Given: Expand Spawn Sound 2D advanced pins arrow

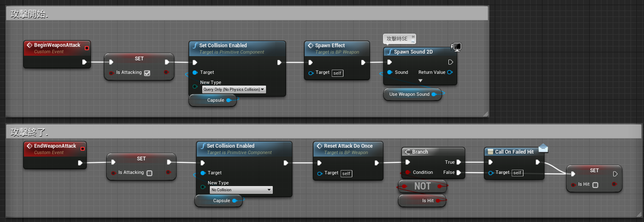Looking at the screenshot, I should tap(420, 81).
